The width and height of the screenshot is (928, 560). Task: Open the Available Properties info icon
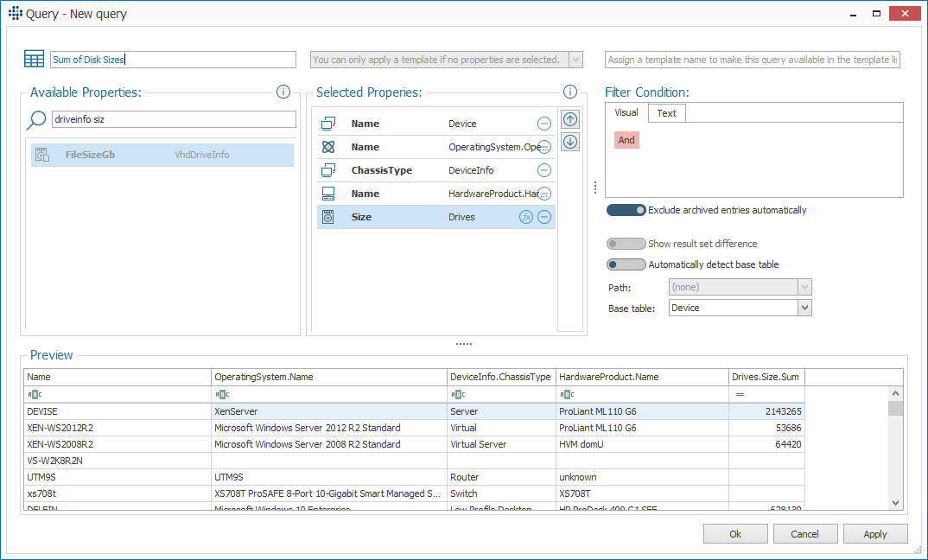(283, 92)
